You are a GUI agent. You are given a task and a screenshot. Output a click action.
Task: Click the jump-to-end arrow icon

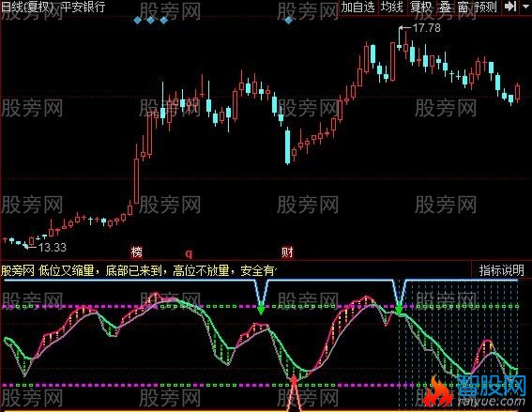click(509, 7)
